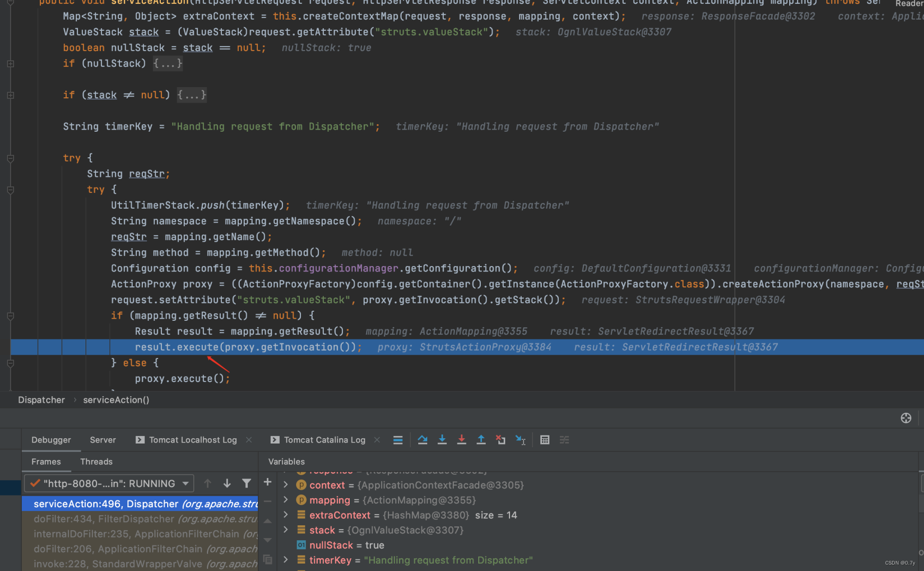Viewport: 924px width, 571px height.
Task: Click the down scroll arrow beside frames list
Action: point(268,540)
